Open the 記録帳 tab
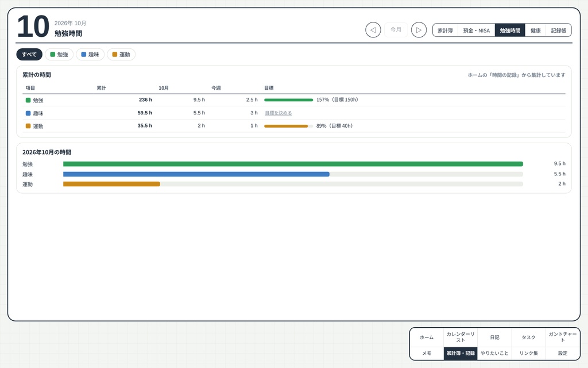Image resolution: width=588 pixels, height=368 pixels. pyautogui.click(x=559, y=30)
